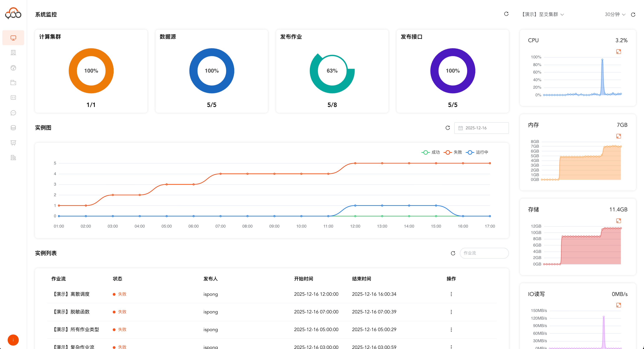The image size is (644, 349).
Task: Expand the 存储 chart to fullscreen
Action: [x=618, y=221]
